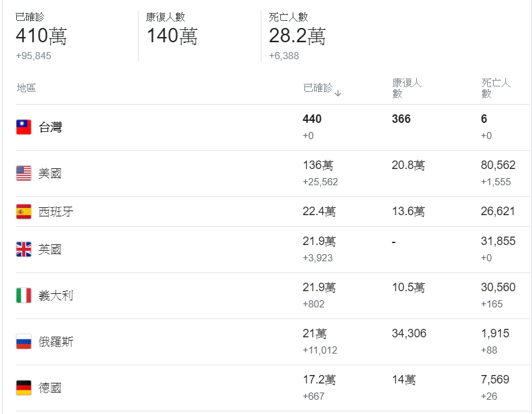Toggle the sort arrow beside 已確診
532x414 pixels.
pos(338,93)
